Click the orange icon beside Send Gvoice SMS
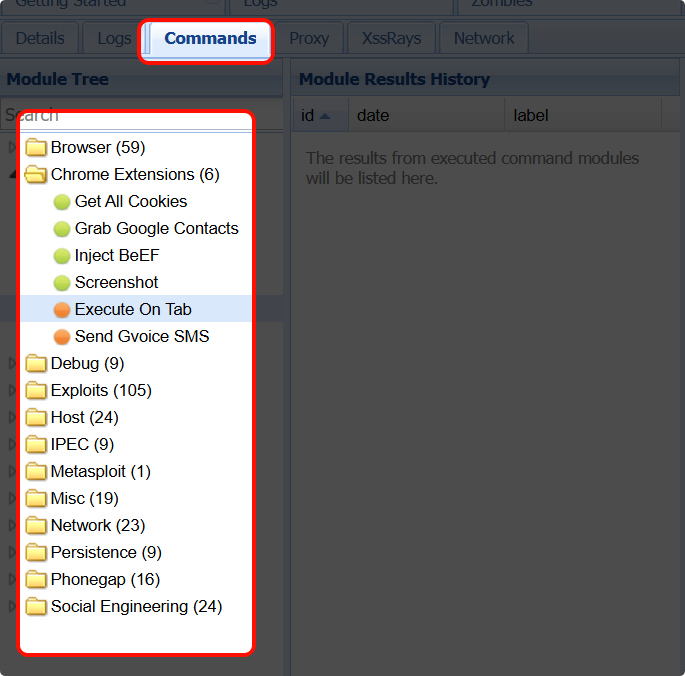The height and width of the screenshot is (676, 685). [x=62, y=337]
